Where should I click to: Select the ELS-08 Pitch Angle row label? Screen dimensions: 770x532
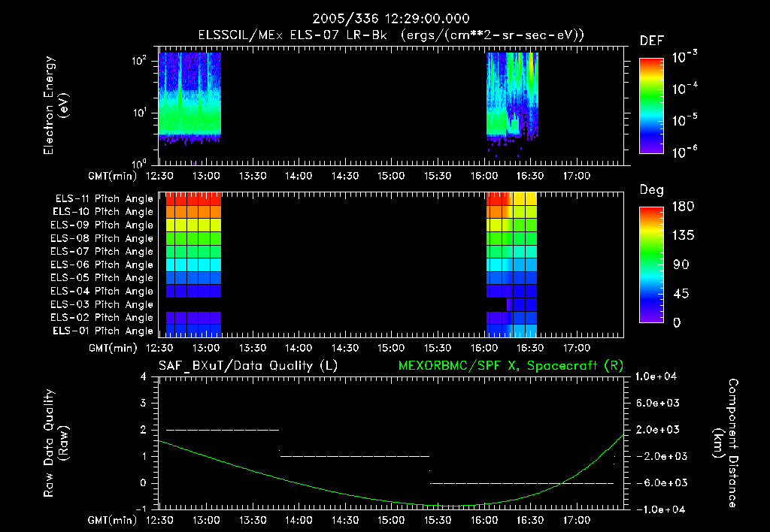pos(102,238)
